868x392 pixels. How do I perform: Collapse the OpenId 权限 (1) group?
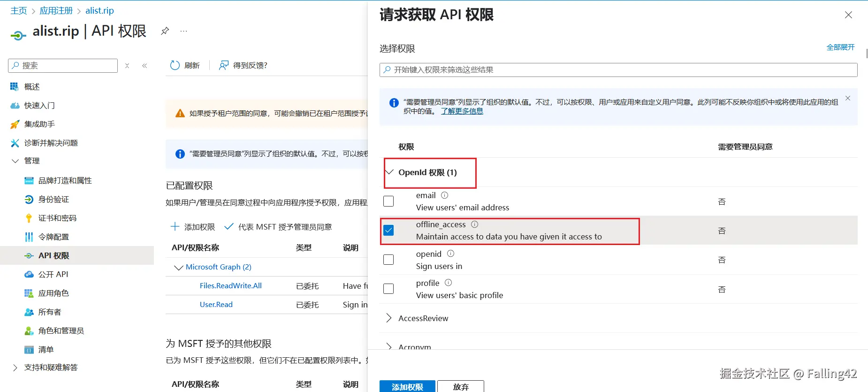tap(389, 172)
